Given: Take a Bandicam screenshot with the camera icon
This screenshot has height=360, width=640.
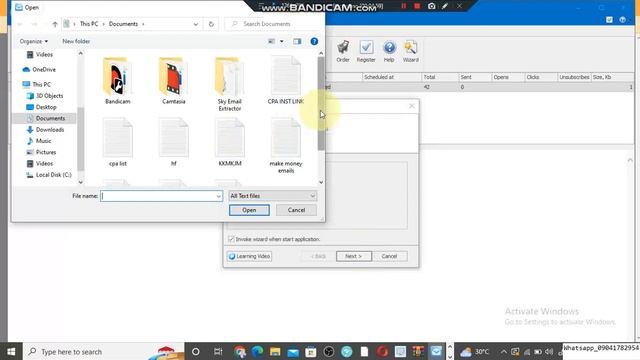Looking at the screenshot, I should pyautogui.click(x=431, y=6).
